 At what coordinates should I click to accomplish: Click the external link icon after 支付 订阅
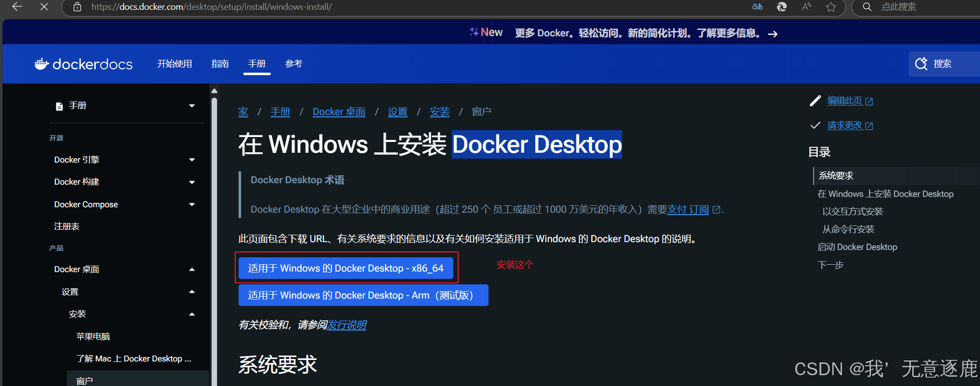(x=716, y=210)
